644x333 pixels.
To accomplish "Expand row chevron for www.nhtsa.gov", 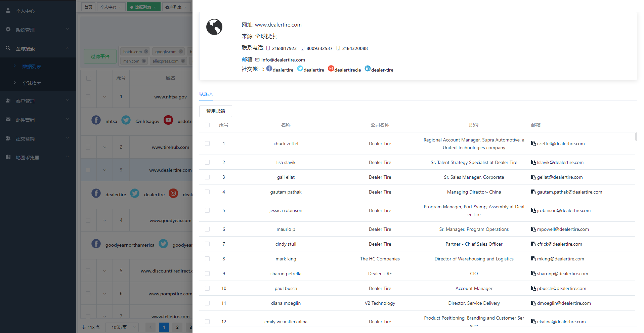I will [x=104, y=97].
